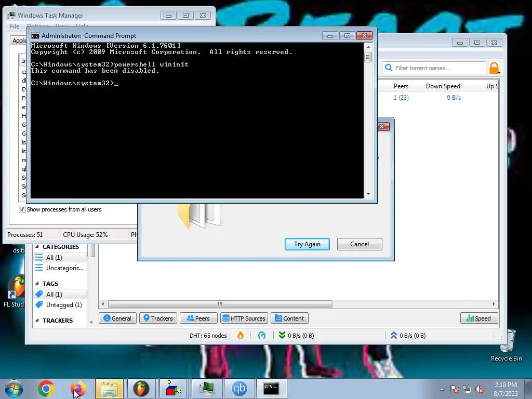Select Uncategorized category filter
Viewport: 532px width, 399px height.
click(60, 268)
